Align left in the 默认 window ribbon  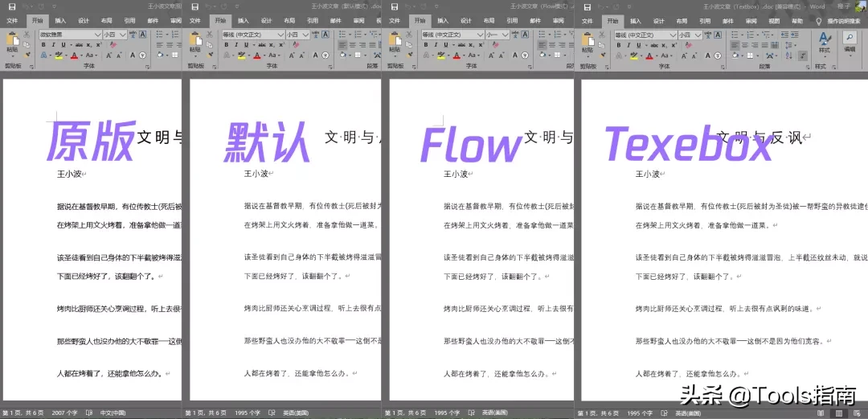pyautogui.click(x=342, y=45)
